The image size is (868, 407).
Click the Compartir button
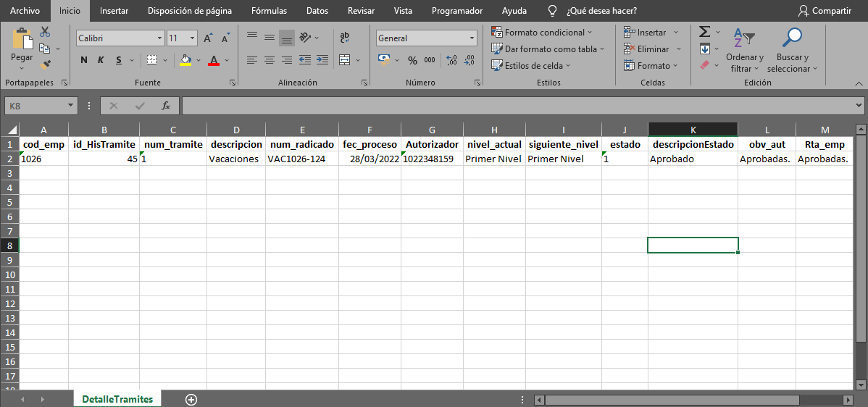(x=825, y=11)
